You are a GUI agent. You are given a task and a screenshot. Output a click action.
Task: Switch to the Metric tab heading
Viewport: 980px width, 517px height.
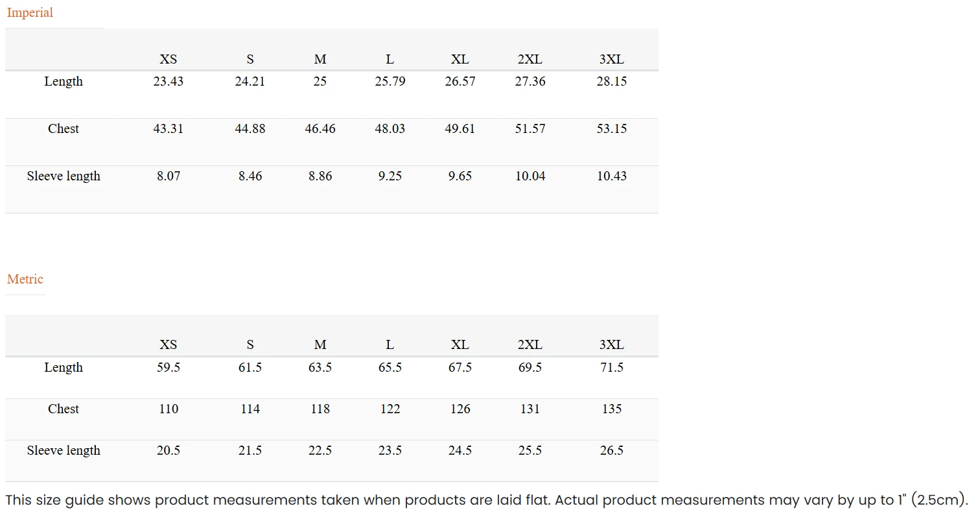click(x=25, y=280)
